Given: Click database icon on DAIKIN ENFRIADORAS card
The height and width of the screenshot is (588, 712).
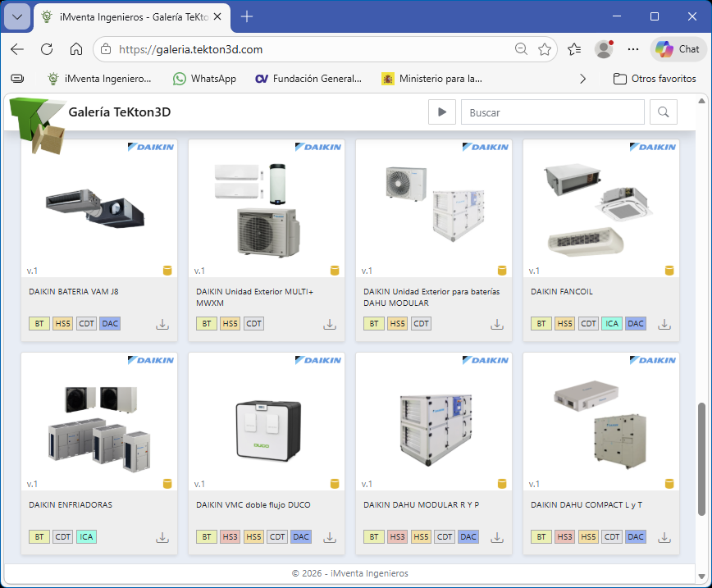Looking at the screenshot, I should point(167,484).
